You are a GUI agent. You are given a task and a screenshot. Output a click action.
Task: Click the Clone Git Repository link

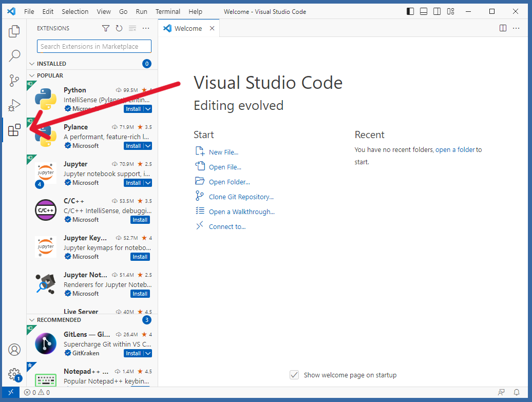click(x=241, y=197)
